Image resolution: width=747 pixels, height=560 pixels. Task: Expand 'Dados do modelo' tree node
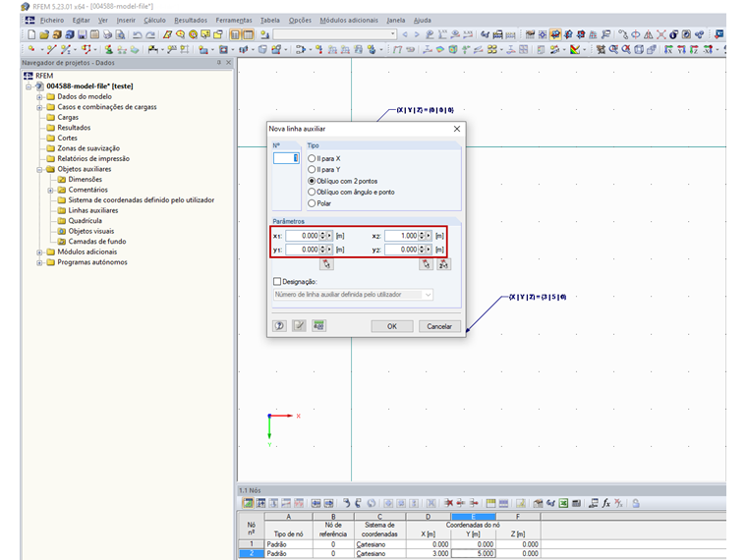coord(40,96)
